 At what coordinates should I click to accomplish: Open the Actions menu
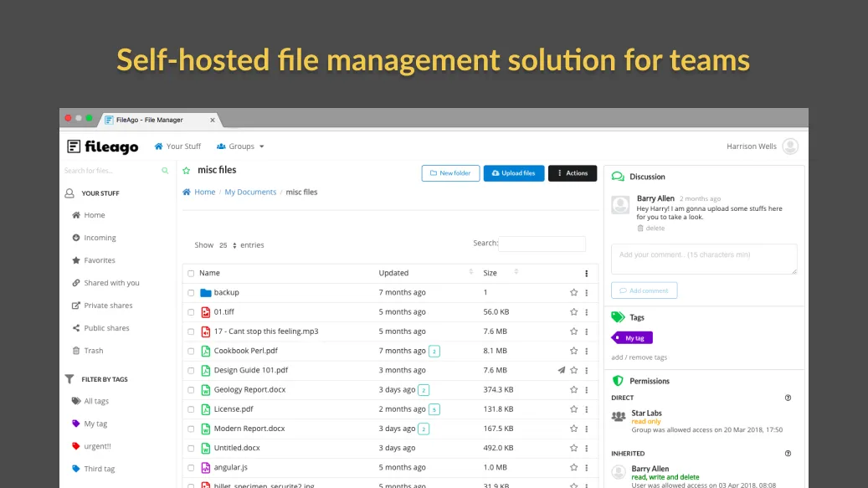[x=573, y=173]
